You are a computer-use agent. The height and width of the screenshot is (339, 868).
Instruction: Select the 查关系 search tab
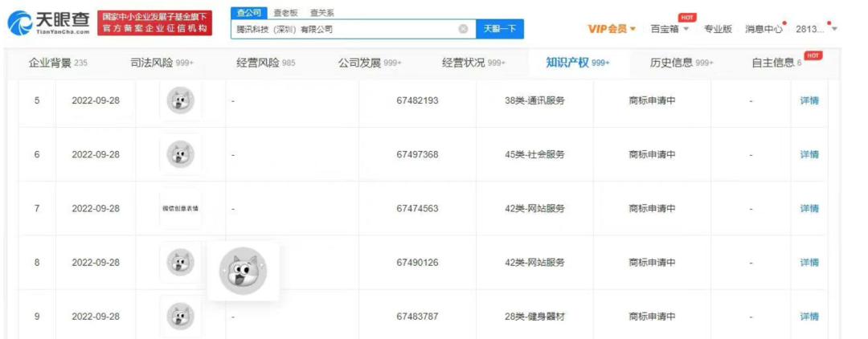point(321,13)
